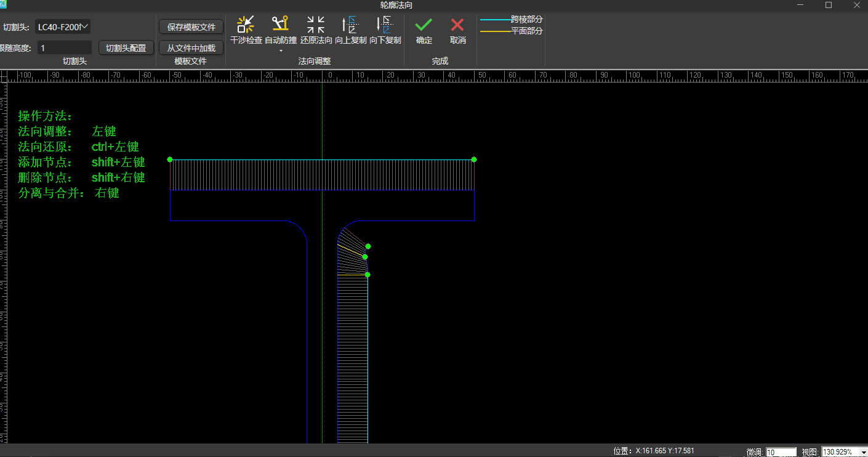The height and width of the screenshot is (457, 868).
Task: Select the uppermost green node on the fillet curve
Action: [x=368, y=246]
